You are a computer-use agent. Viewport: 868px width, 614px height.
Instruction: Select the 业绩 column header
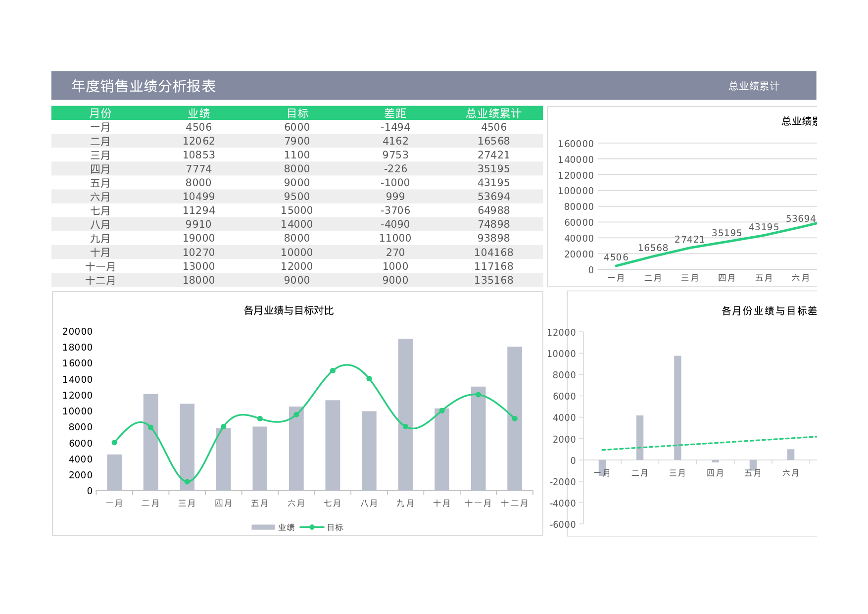point(198,113)
